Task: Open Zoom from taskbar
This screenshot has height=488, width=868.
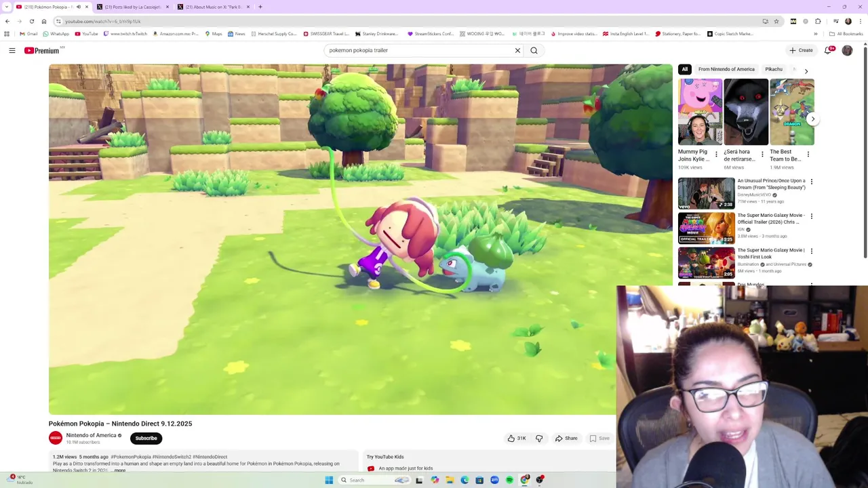Action: pyautogui.click(x=494, y=480)
